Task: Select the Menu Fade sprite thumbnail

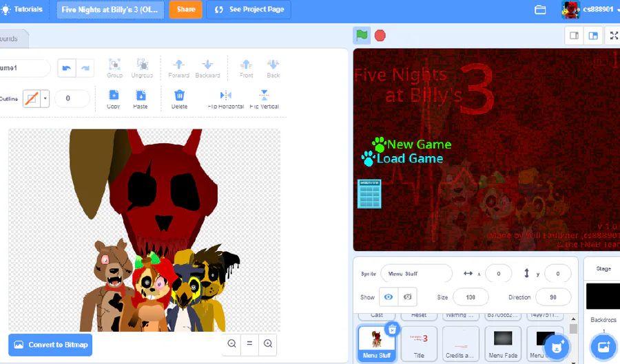Action: 503,343
